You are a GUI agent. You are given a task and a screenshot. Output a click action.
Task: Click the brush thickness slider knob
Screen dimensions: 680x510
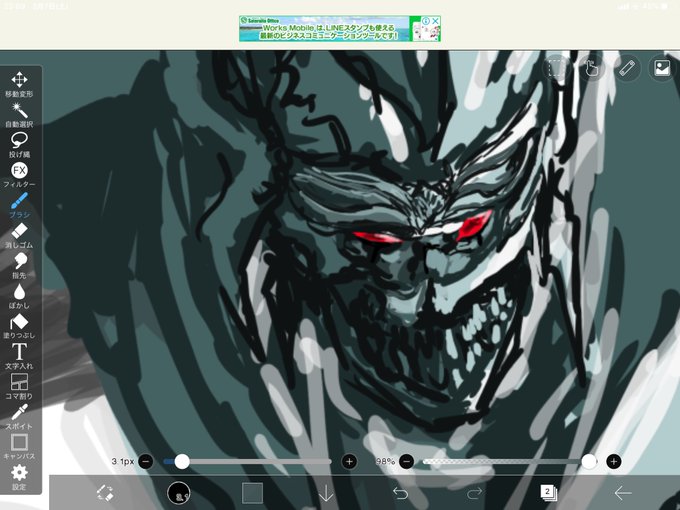point(182,461)
